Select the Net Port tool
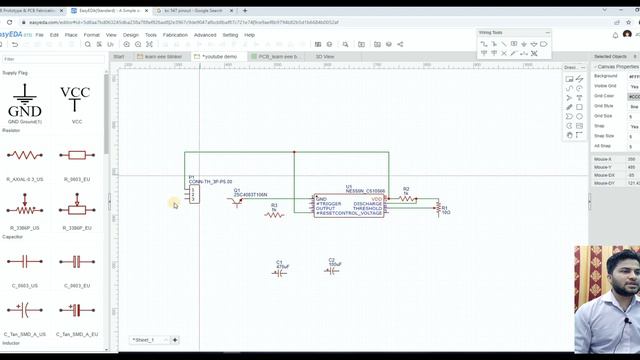Screen dimensions: 640x360 [544, 44]
